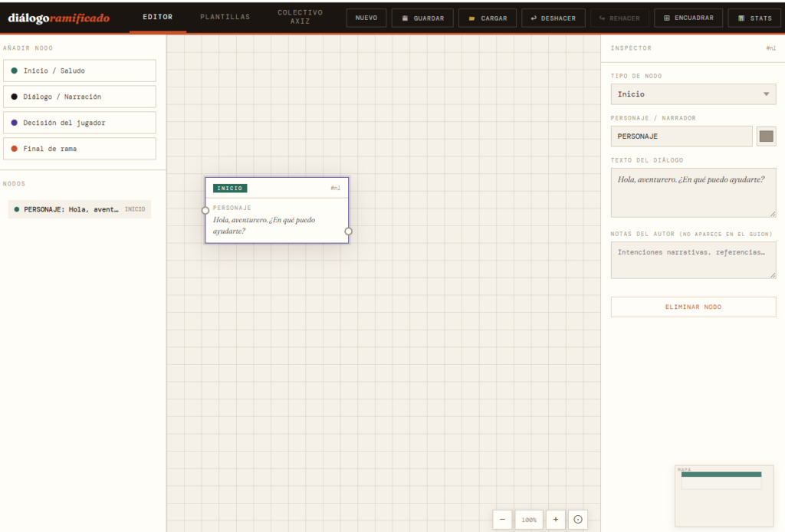
Task: Switch to the Plantillas tab
Action: pos(225,17)
